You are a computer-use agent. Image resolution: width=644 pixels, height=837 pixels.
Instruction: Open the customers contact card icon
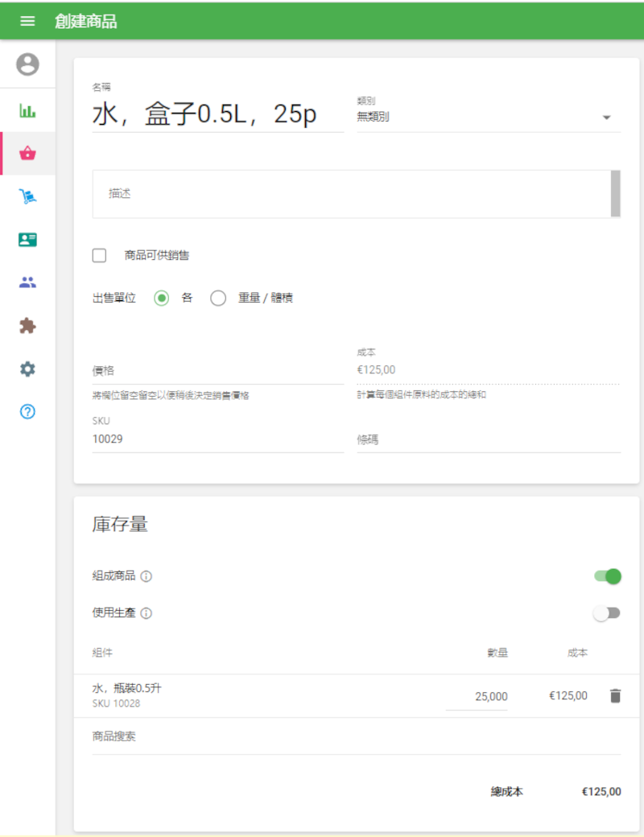(x=27, y=239)
